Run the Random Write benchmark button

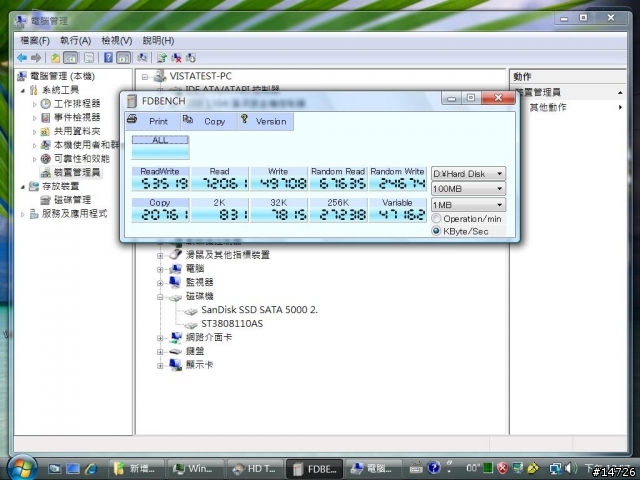(397, 179)
